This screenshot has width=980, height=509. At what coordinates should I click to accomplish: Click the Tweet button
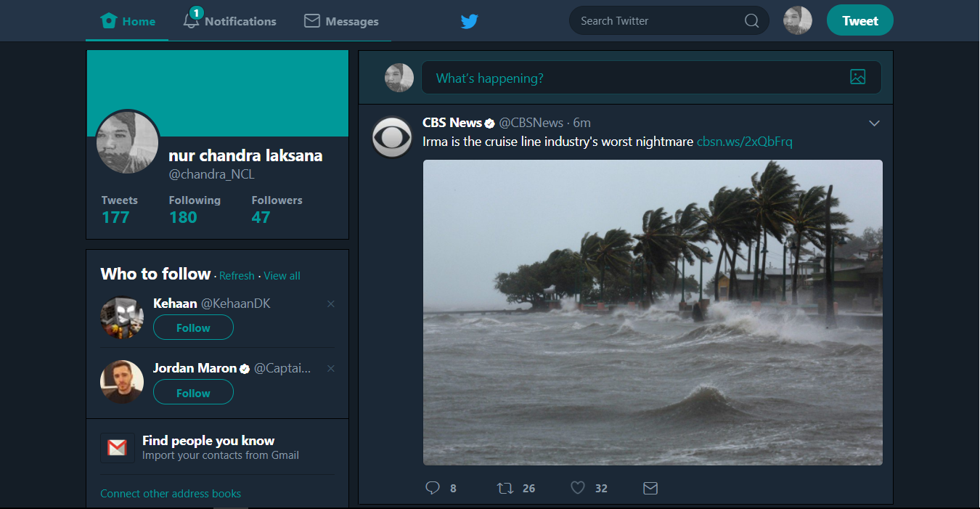click(859, 20)
